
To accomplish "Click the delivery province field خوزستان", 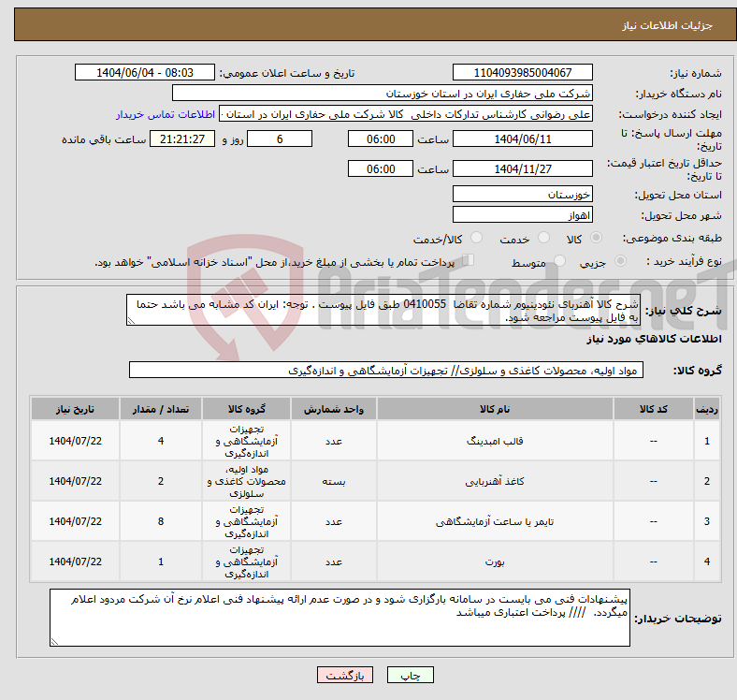I will [x=523, y=194].
